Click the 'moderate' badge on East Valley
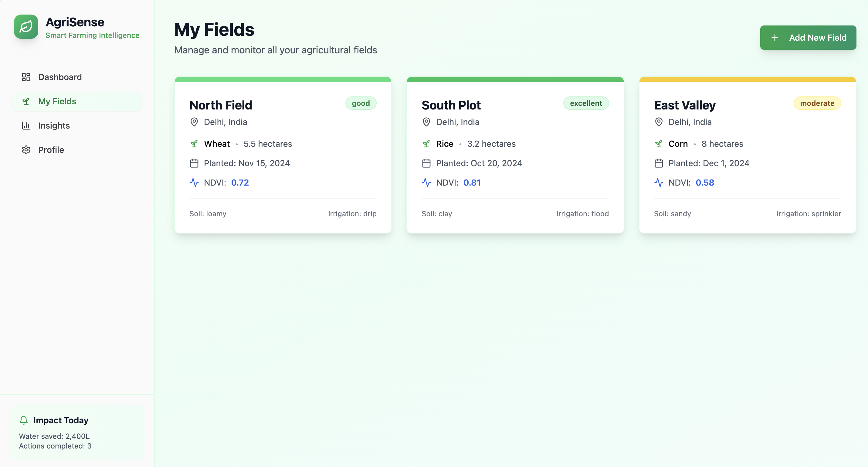Image resolution: width=868 pixels, height=467 pixels. 817,103
